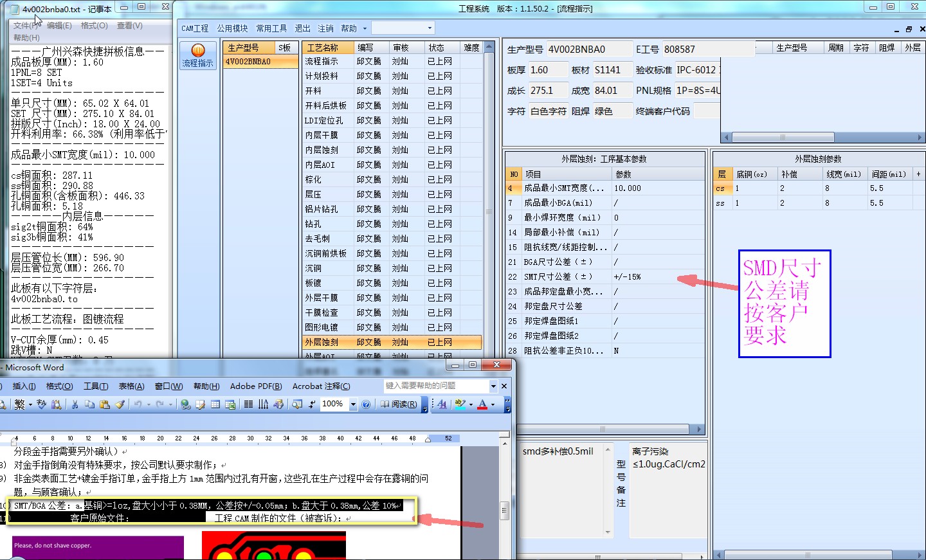
Task: Open the 常用工具 menu
Action: tap(271, 28)
